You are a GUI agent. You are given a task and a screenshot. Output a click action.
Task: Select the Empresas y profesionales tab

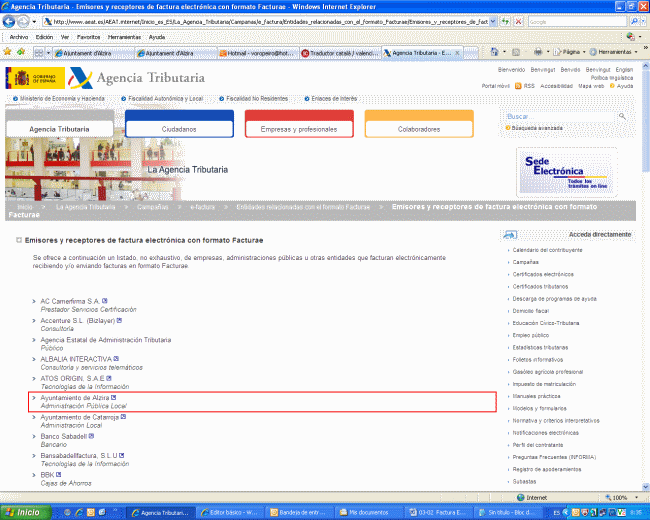pyautogui.click(x=299, y=124)
